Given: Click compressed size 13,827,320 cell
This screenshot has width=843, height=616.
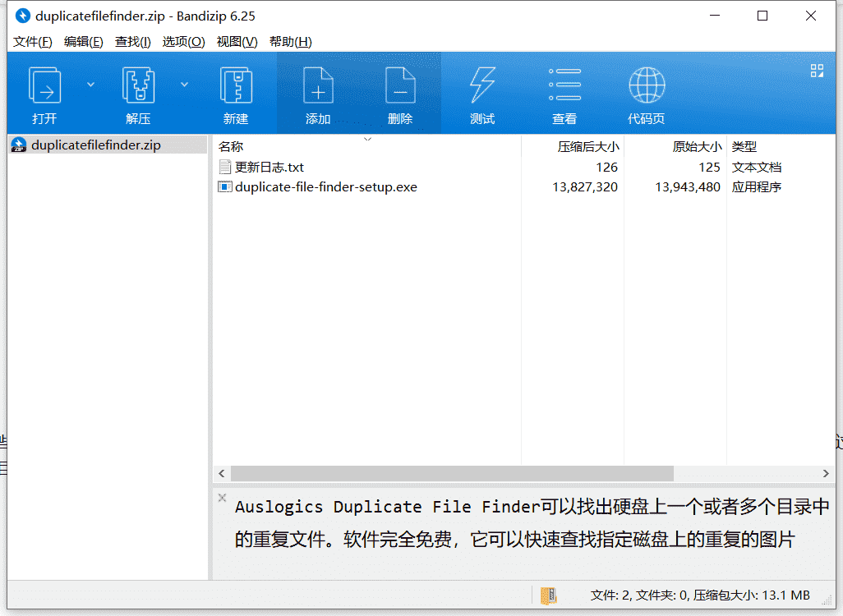Looking at the screenshot, I should [x=585, y=187].
